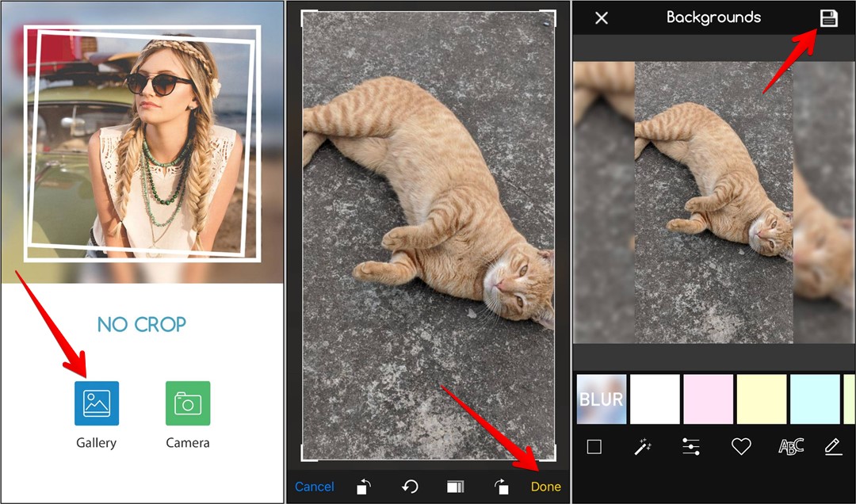Viewport: 856px width, 504px height.
Task: Open Gallery to choose a photo
Action: 96,403
